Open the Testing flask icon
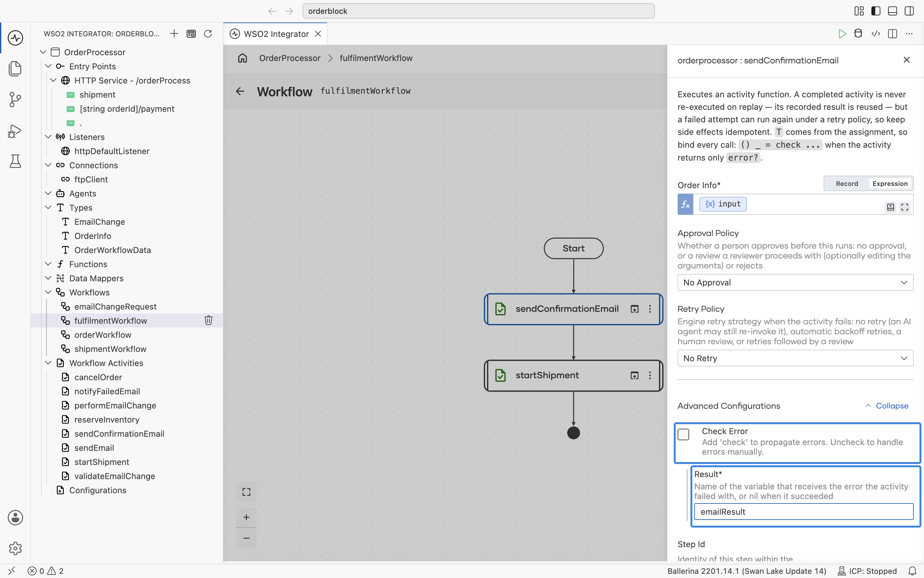 pos(15,161)
